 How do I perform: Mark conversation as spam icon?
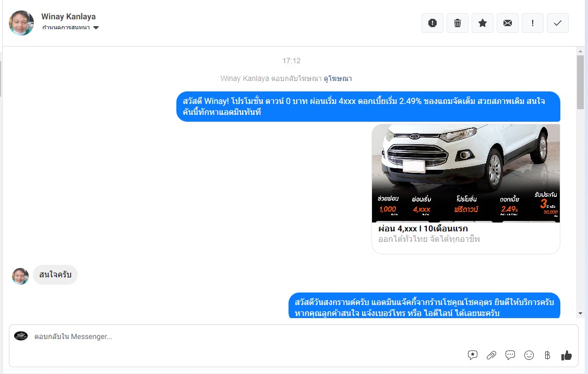tap(433, 23)
